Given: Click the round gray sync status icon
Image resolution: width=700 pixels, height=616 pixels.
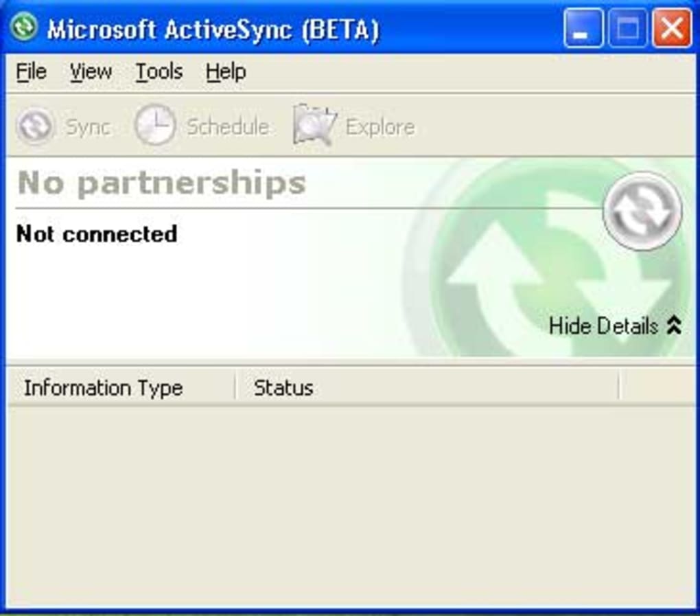Looking at the screenshot, I should [x=642, y=211].
